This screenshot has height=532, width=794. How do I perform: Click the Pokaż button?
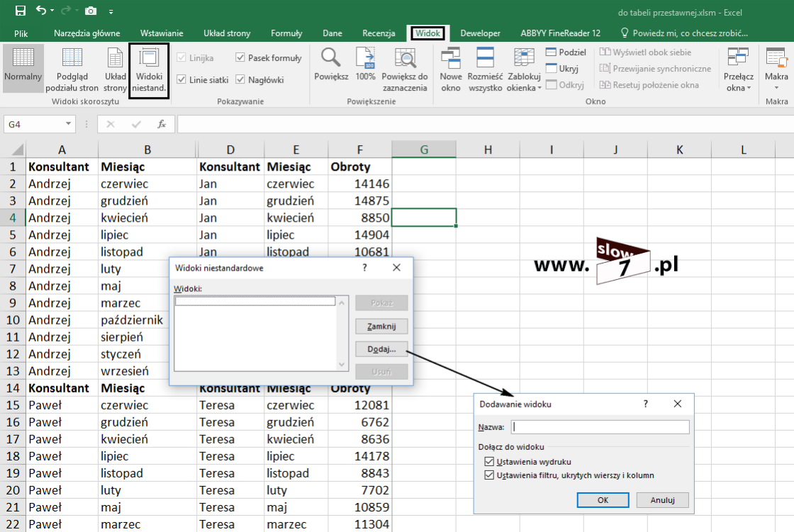click(381, 303)
